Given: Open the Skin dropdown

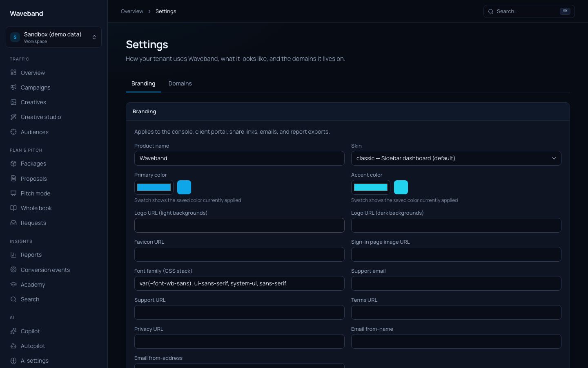Looking at the screenshot, I should click(x=456, y=158).
